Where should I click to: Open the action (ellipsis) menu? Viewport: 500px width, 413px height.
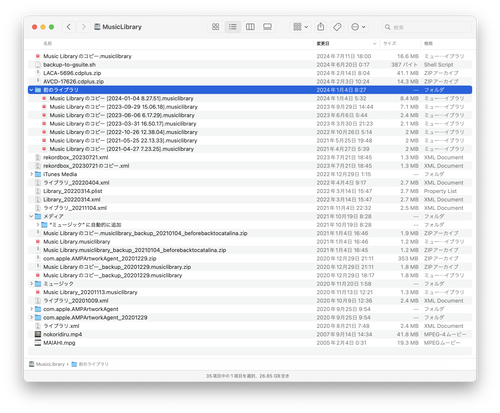coord(358,27)
